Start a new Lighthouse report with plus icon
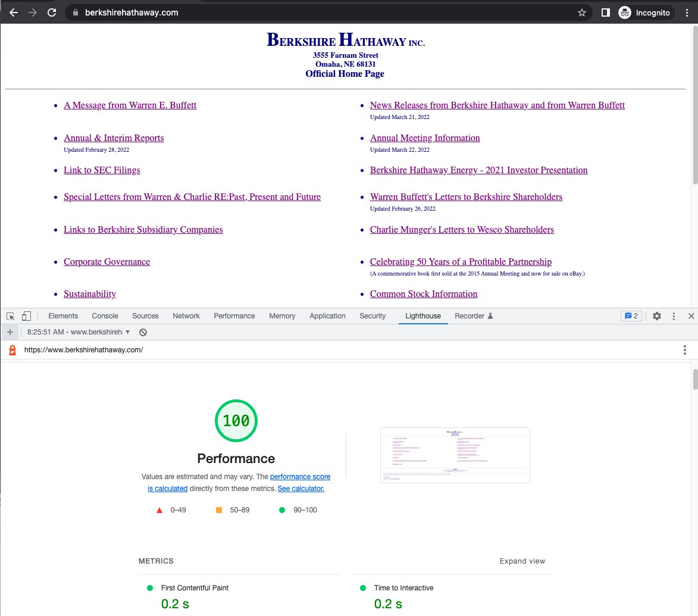This screenshot has width=698, height=616. pyautogui.click(x=10, y=332)
